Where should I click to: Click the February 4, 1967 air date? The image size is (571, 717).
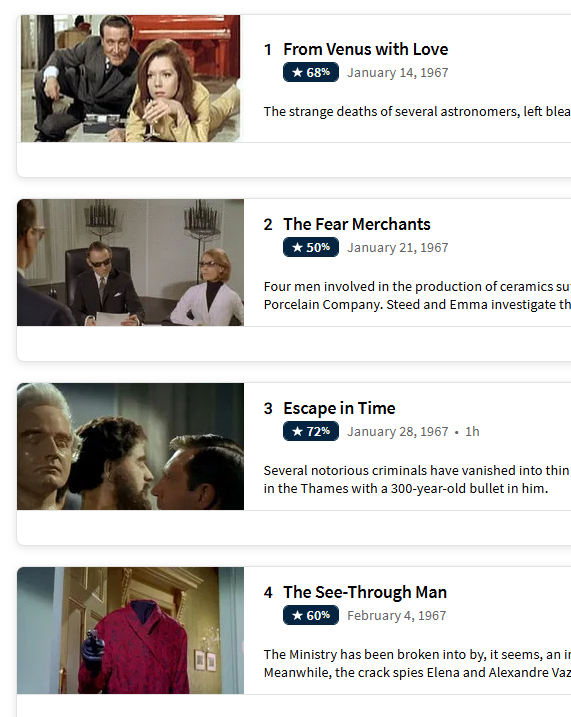click(396, 615)
